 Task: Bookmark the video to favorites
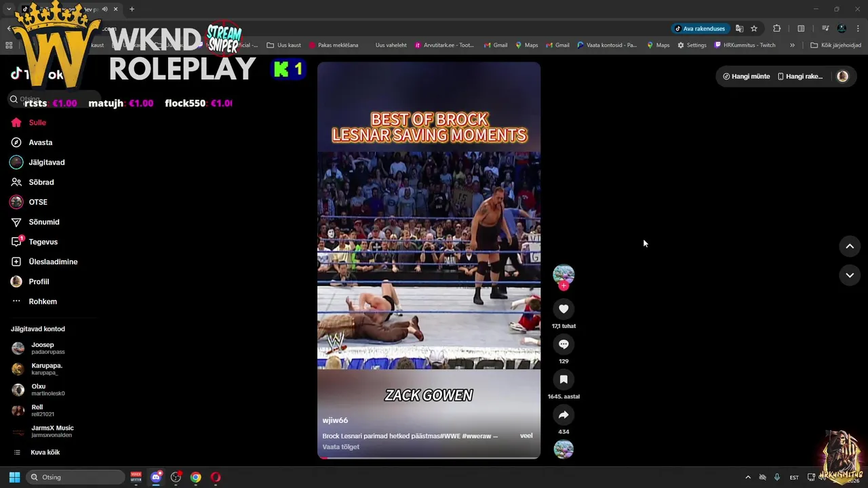tap(564, 380)
